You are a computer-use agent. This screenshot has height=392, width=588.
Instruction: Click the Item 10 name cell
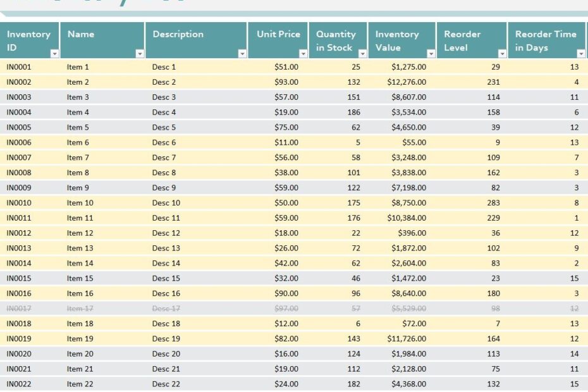79,202
